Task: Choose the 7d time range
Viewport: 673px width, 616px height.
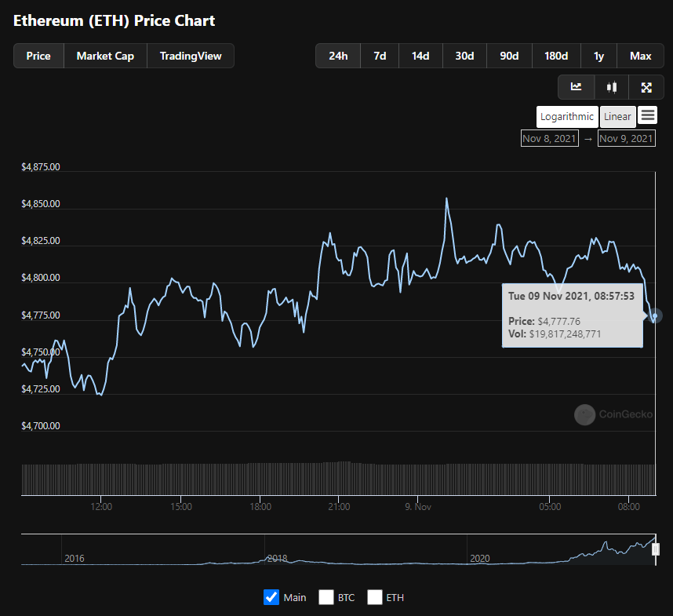Action: tap(380, 56)
